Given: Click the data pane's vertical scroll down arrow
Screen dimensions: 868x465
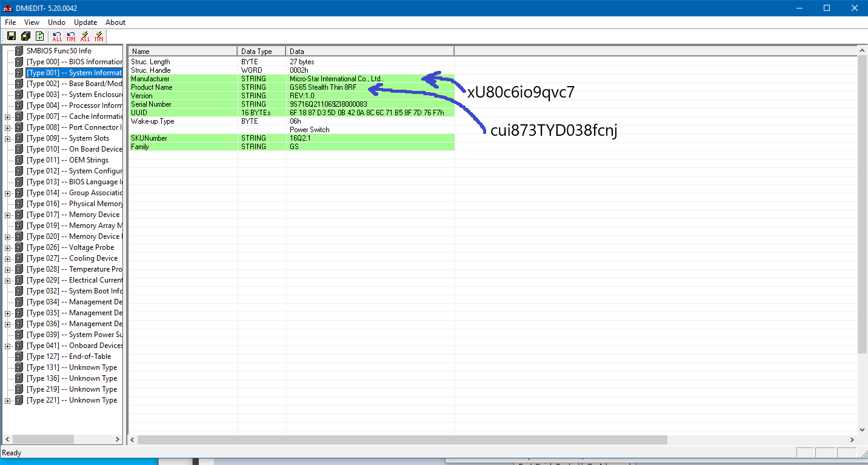Looking at the screenshot, I should coord(863,429).
